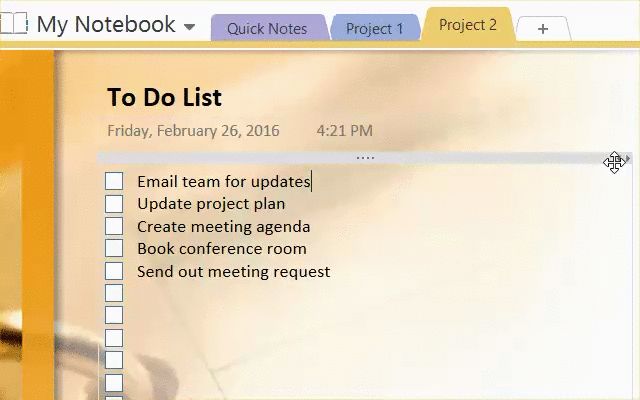Select the Project 2 section tab
This screenshot has width=640, height=400.
[467, 25]
